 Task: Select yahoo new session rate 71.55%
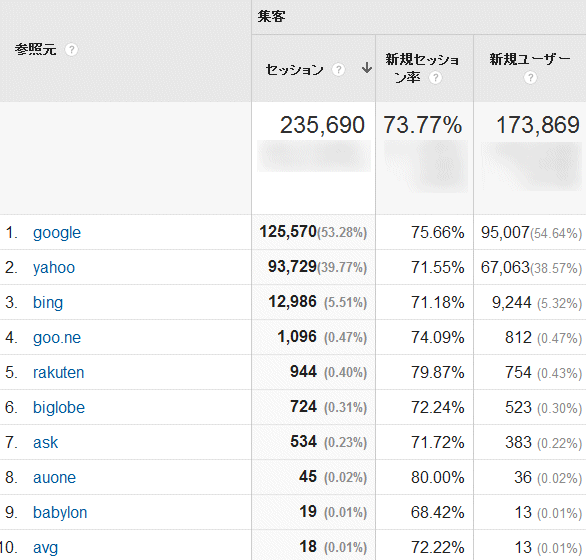(x=438, y=268)
